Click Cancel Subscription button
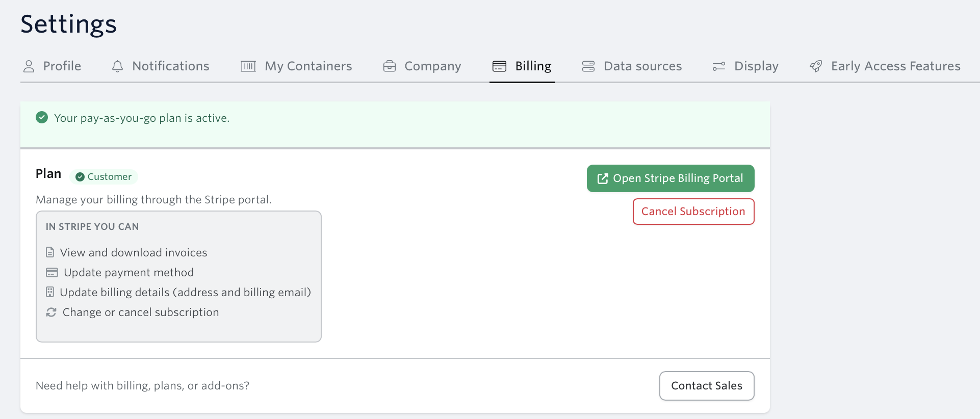This screenshot has height=419, width=980. coord(693,212)
